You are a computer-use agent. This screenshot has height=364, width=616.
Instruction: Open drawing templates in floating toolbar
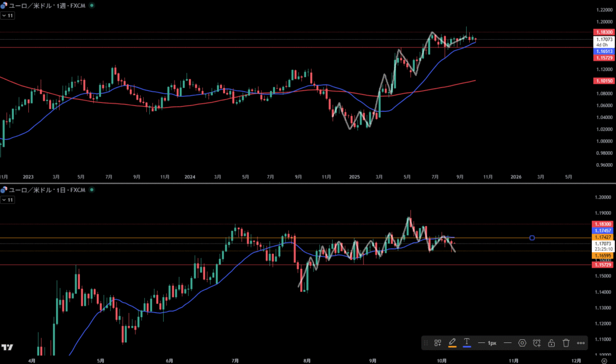click(x=438, y=343)
